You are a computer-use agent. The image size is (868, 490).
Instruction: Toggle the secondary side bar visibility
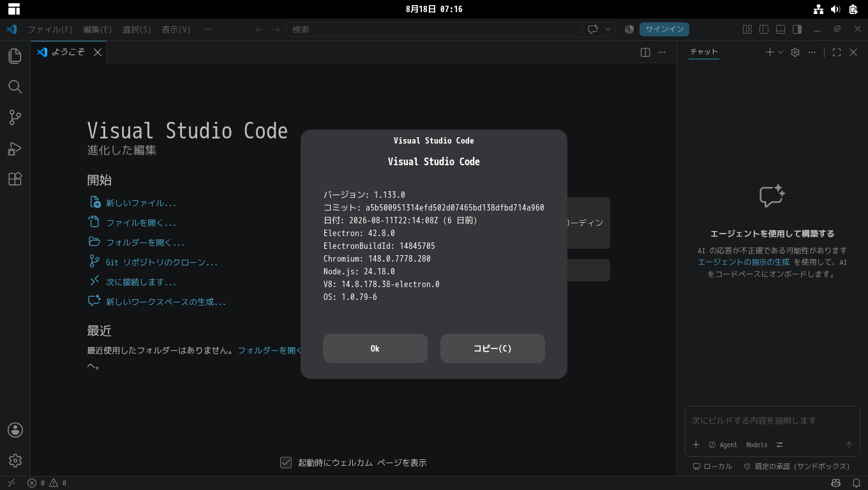797,29
